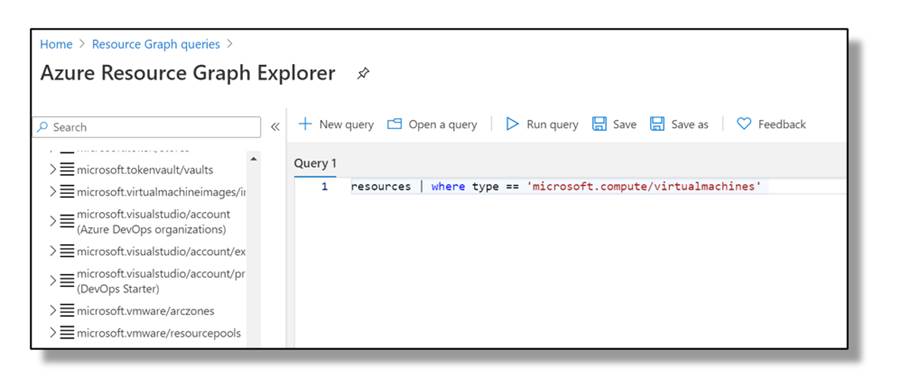Click the Run query play icon
902x386 pixels.
tap(512, 124)
